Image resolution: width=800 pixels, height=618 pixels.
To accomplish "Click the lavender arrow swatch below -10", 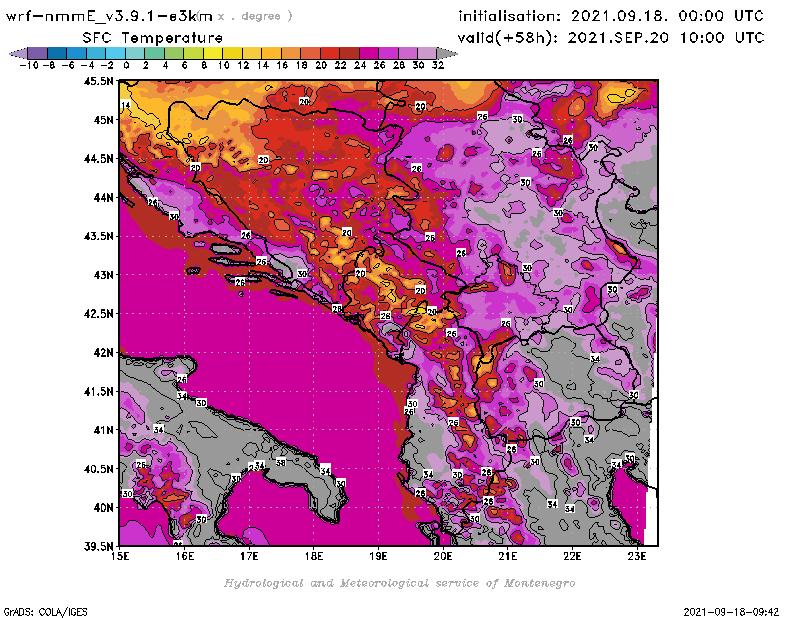I will (18, 53).
